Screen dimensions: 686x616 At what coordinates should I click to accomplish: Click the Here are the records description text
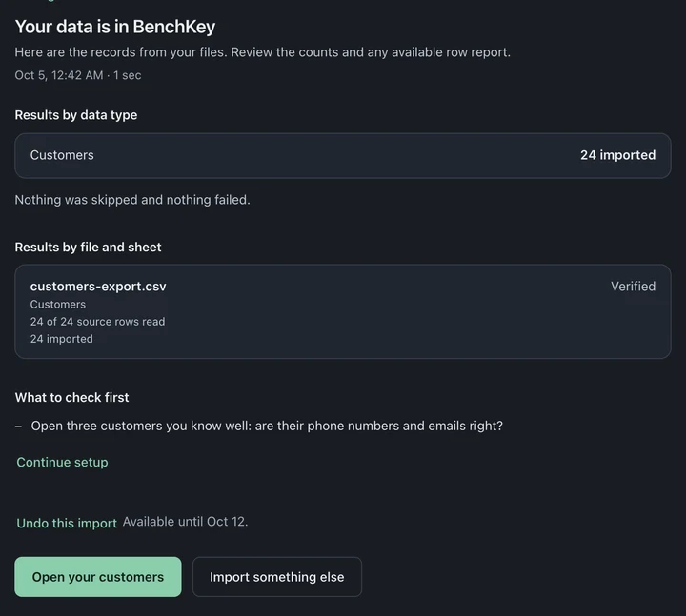pos(263,52)
